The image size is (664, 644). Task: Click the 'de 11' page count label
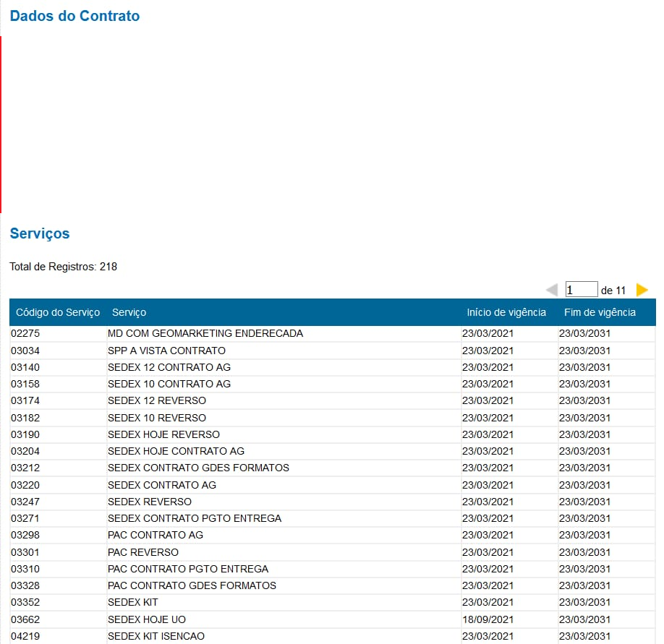(613, 291)
